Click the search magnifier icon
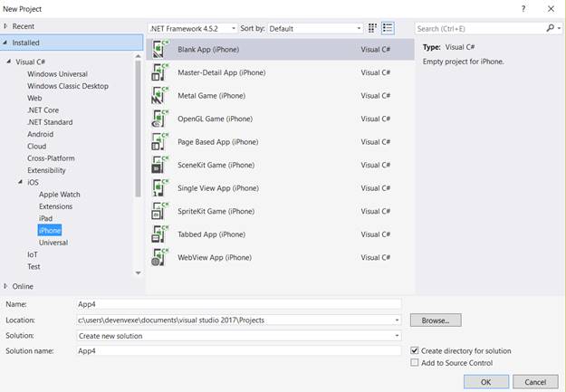This screenshot has width=566, height=392. [x=551, y=28]
